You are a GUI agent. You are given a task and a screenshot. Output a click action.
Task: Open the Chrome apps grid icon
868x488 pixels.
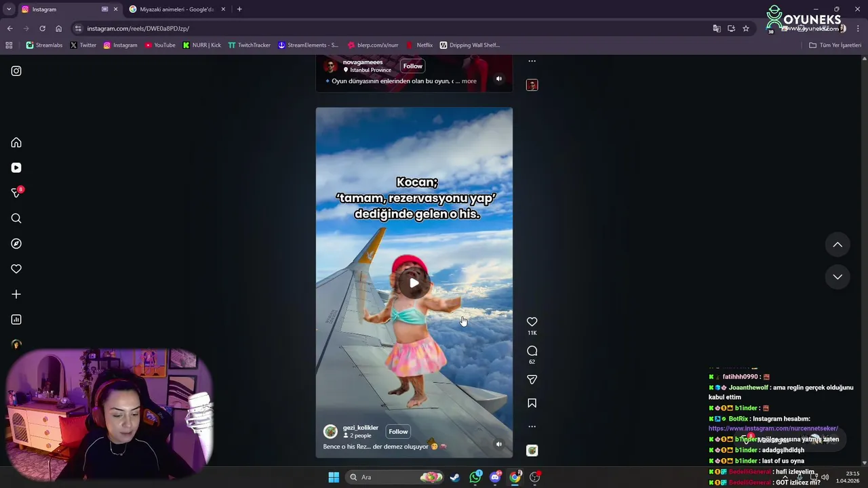click(9, 45)
